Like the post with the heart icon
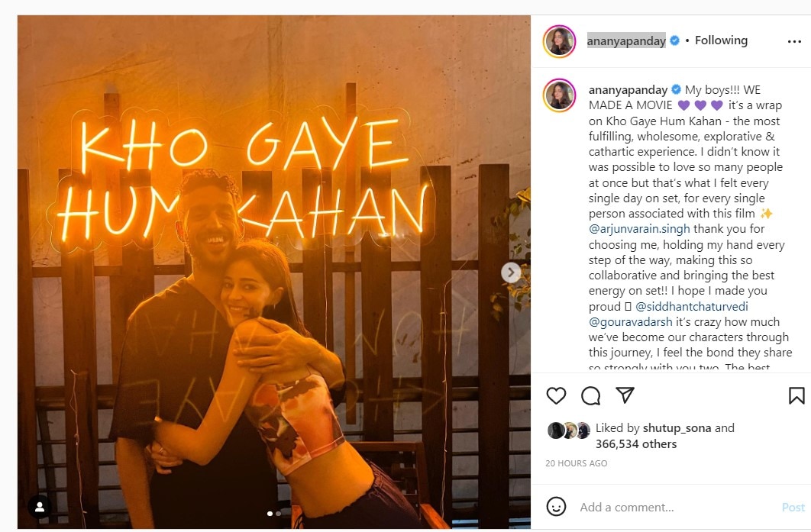 [556, 395]
